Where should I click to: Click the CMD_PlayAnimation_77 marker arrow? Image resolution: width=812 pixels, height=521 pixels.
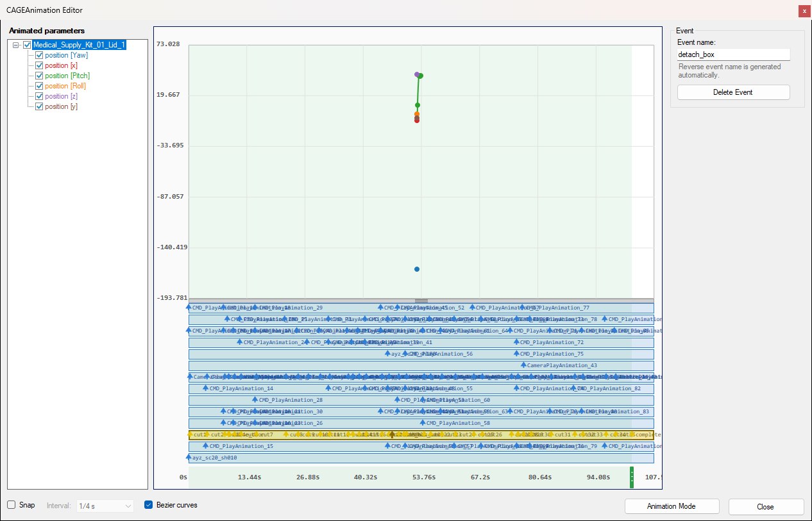click(x=522, y=308)
